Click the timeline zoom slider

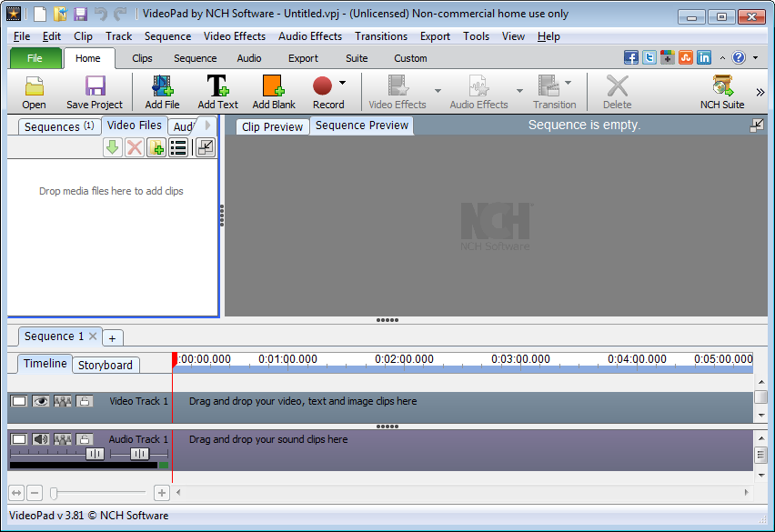(54, 493)
